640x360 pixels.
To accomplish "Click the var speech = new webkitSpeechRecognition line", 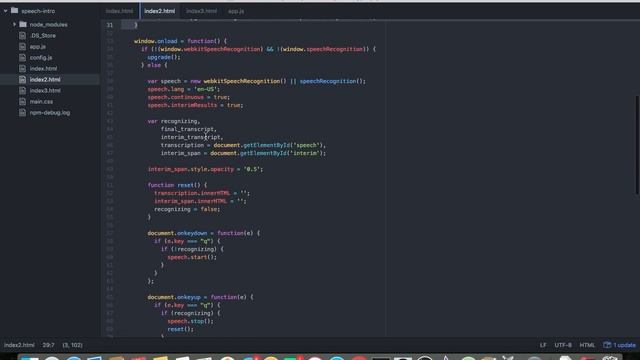I will pos(257,81).
